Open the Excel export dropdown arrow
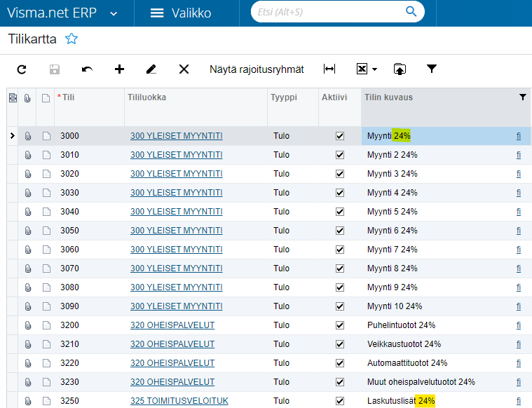This screenshot has width=532, height=408. [x=374, y=69]
